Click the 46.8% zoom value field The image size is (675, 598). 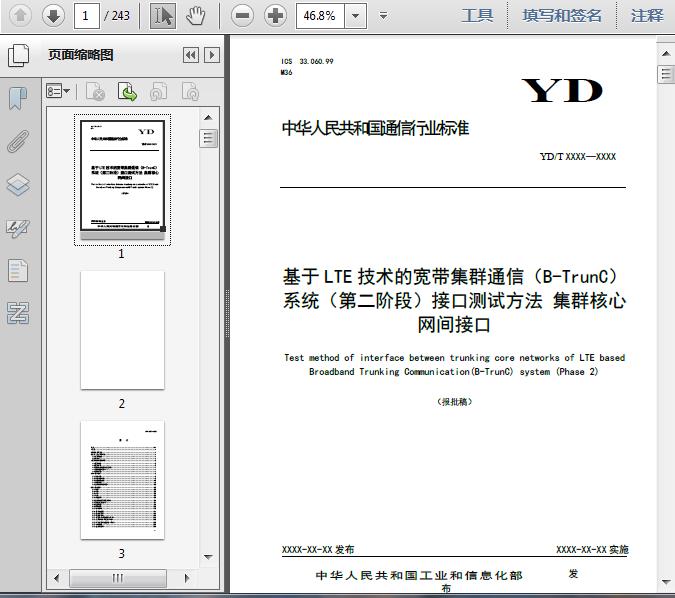[320, 16]
